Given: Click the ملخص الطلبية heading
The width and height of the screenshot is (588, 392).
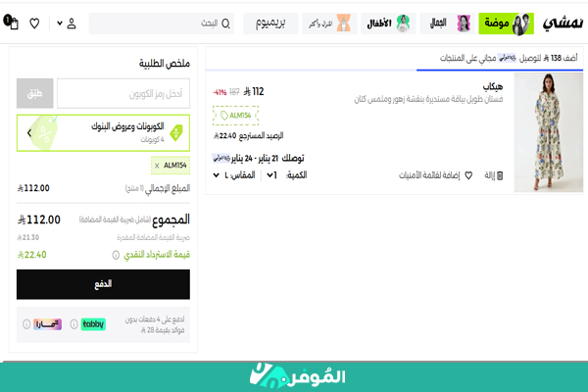Looking at the screenshot, I should pos(165,64).
